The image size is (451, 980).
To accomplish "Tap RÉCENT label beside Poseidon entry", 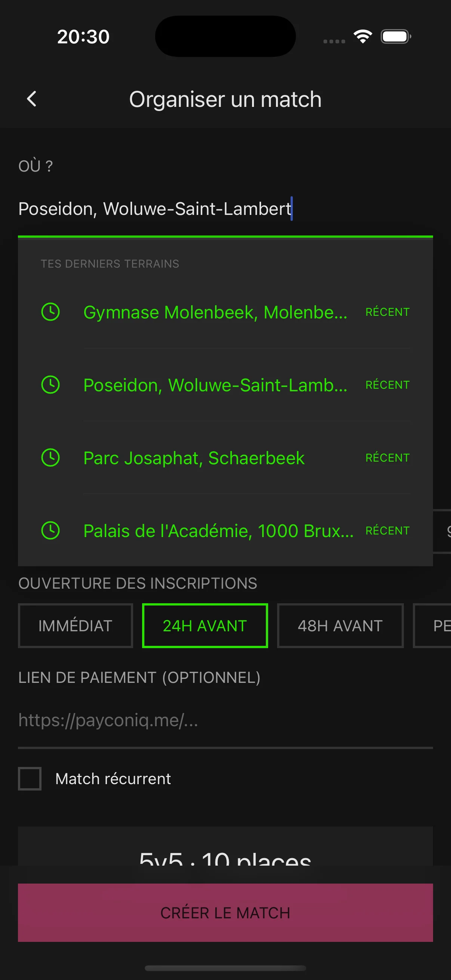I will coord(387,385).
